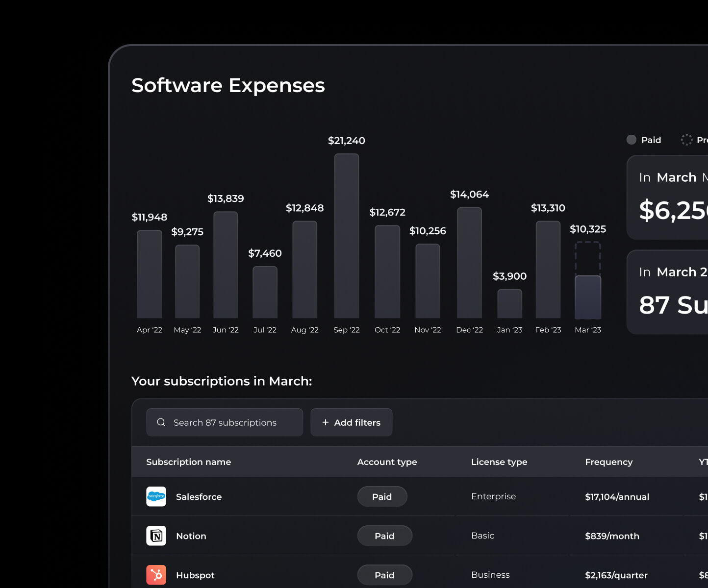708x588 pixels.
Task: Click the Notion logo icon
Action: point(156,536)
